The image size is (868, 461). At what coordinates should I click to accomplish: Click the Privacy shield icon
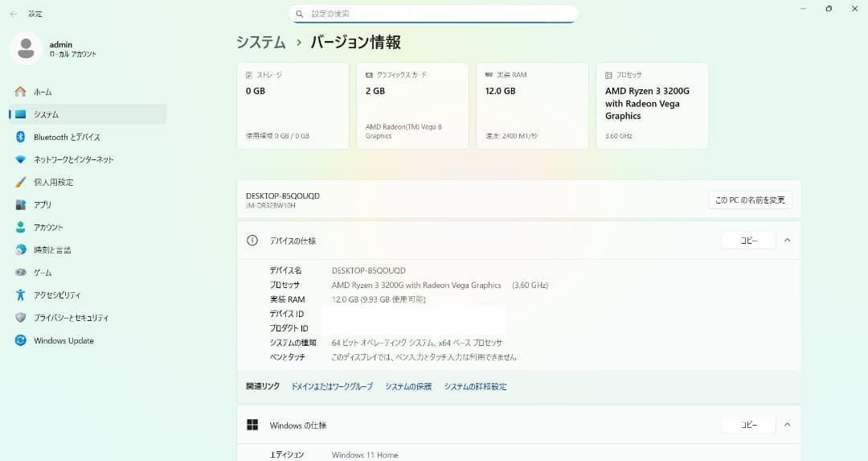point(20,318)
